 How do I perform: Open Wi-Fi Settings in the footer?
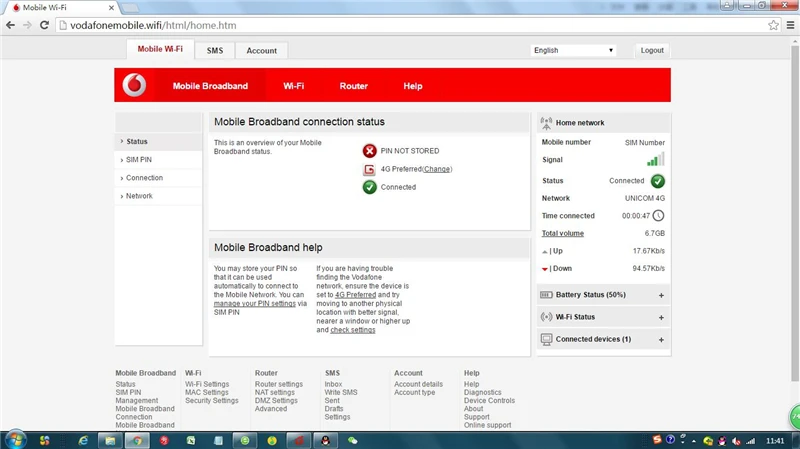point(207,384)
